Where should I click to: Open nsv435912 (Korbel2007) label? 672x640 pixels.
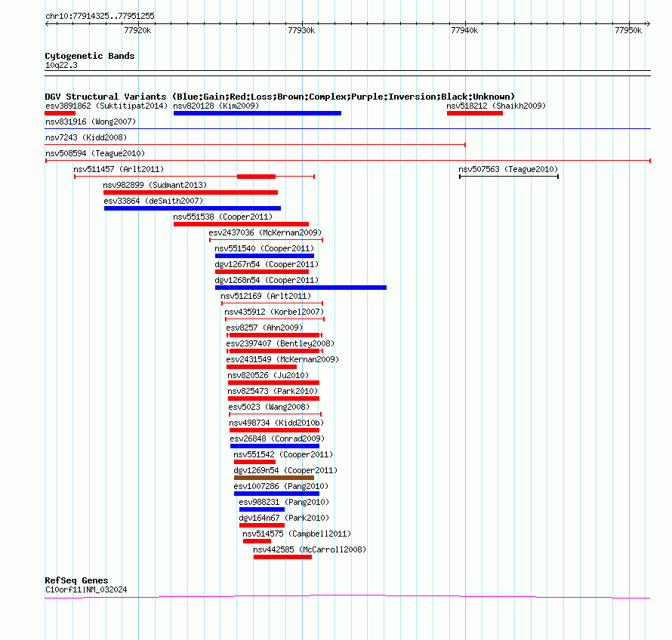click(x=274, y=312)
